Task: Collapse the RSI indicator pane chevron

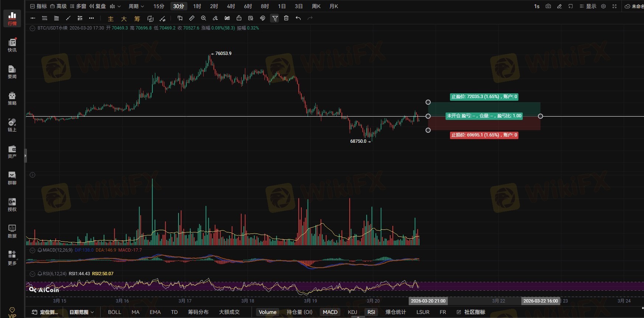Action: (x=32, y=274)
